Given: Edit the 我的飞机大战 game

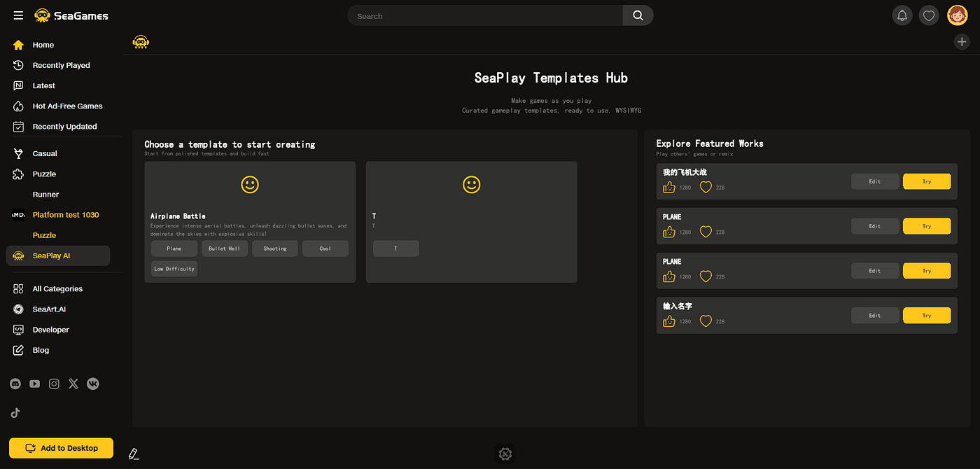Looking at the screenshot, I should (x=875, y=181).
